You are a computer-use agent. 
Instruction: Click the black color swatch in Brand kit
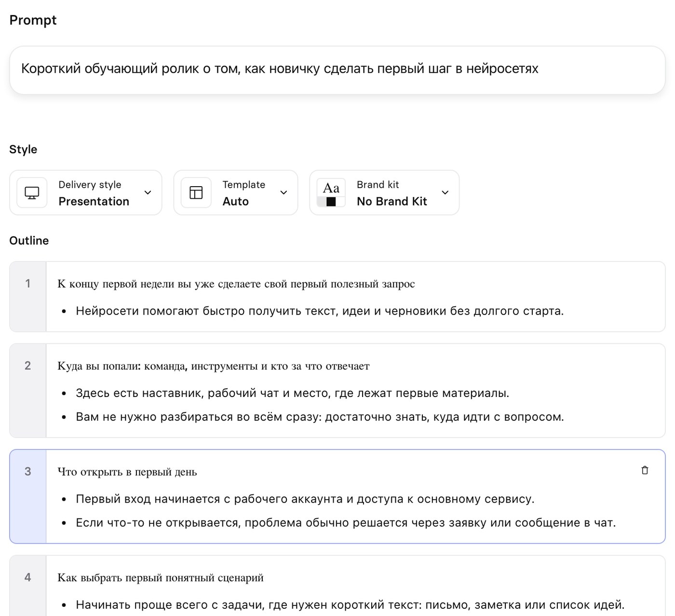[x=331, y=202]
